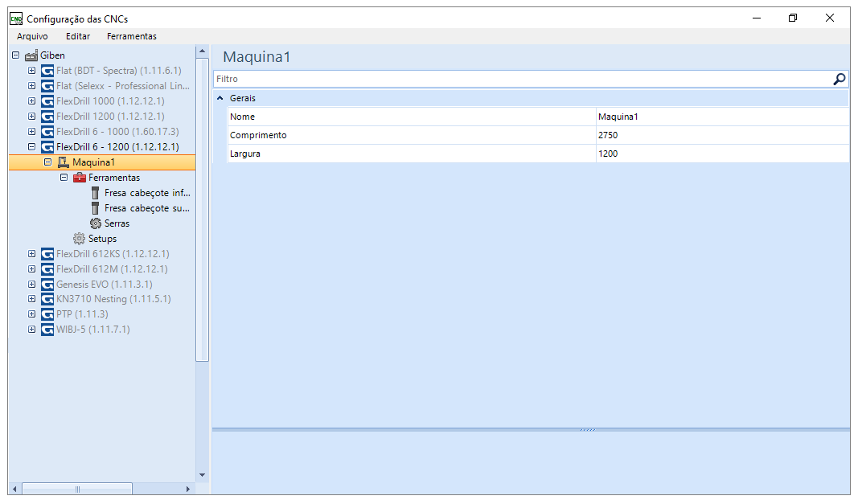Click the tree horizontal scrollbar thumb
This screenshot has width=858, height=504.
77,489
